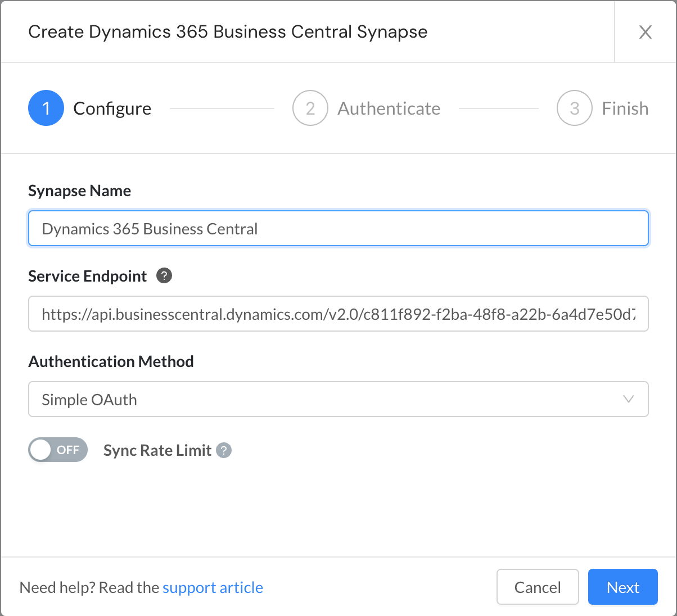Select the step 2 circle icon
The width and height of the screenshot is (677, 616).
(x=310, y=108)
